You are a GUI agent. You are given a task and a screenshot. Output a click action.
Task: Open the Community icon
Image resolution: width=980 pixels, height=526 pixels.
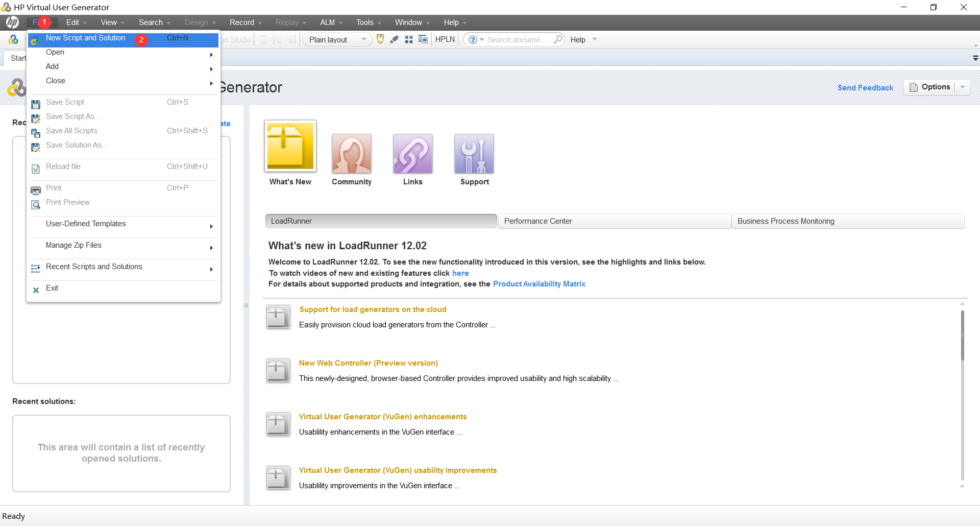click(352, 154)
